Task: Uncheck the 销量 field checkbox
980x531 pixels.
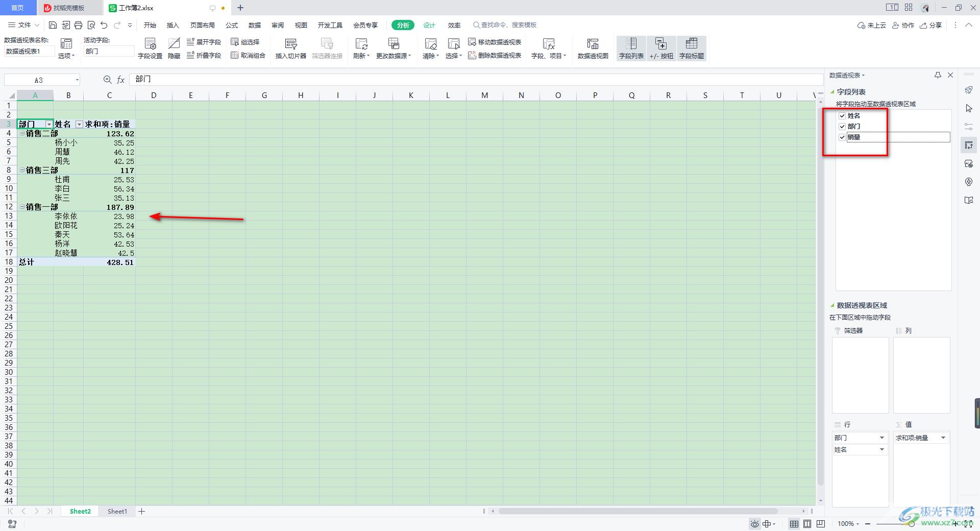Action: (842, 137)
